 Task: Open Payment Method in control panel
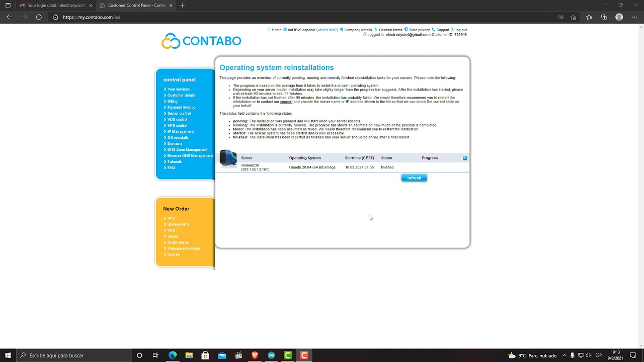181,107
